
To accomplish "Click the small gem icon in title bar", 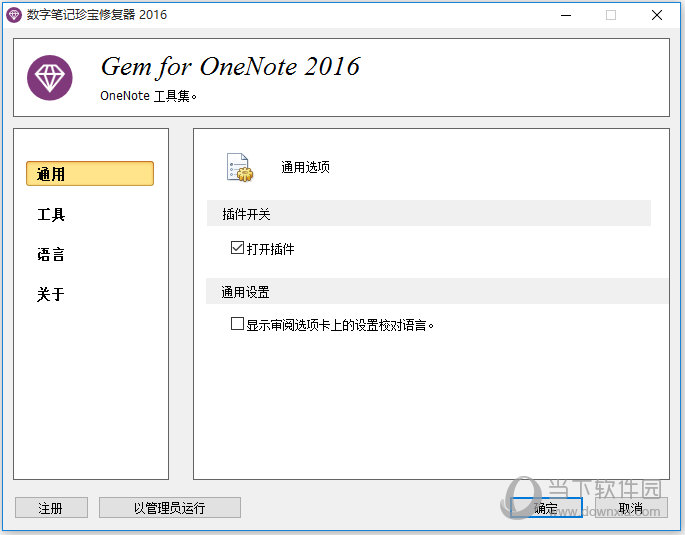I will click(14, 15).
